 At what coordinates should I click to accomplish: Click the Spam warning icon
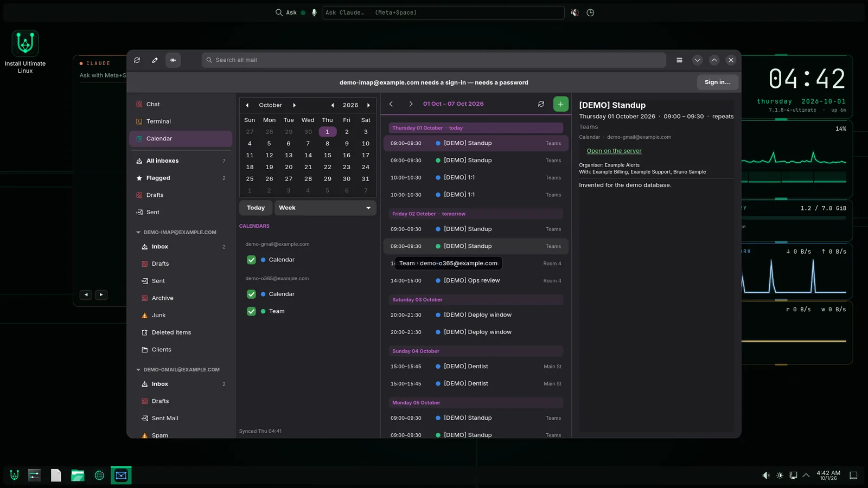[x=145, y=435]
